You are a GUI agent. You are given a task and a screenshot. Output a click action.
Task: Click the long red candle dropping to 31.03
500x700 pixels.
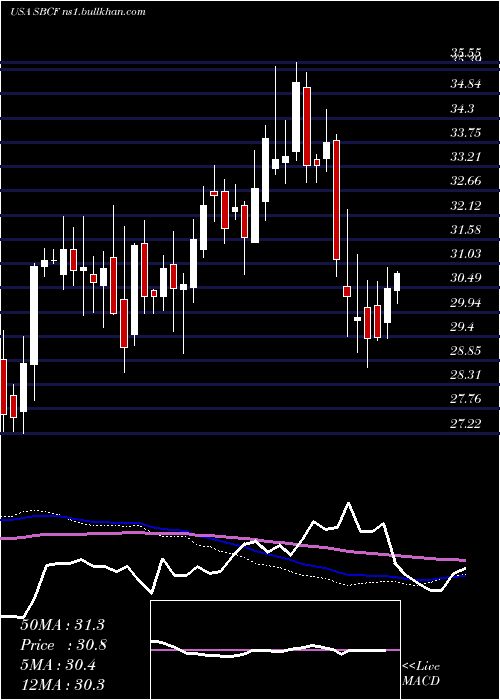tap(336, 200)
